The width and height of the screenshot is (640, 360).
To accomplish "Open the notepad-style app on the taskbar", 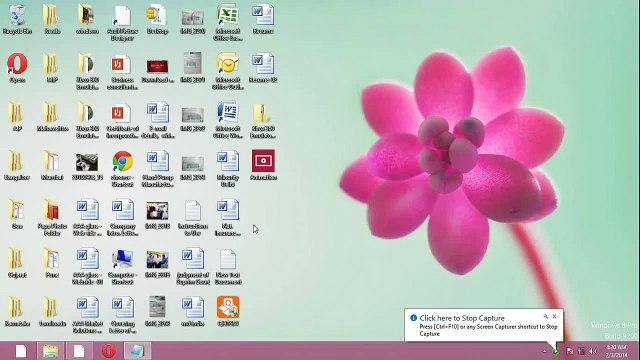I will point(137,351).
